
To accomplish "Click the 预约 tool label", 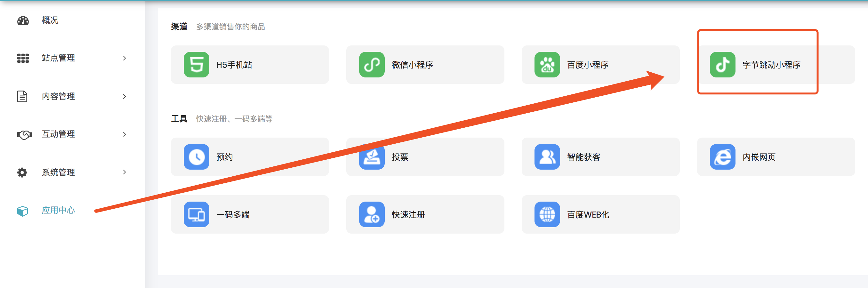I will pos(224,157).
